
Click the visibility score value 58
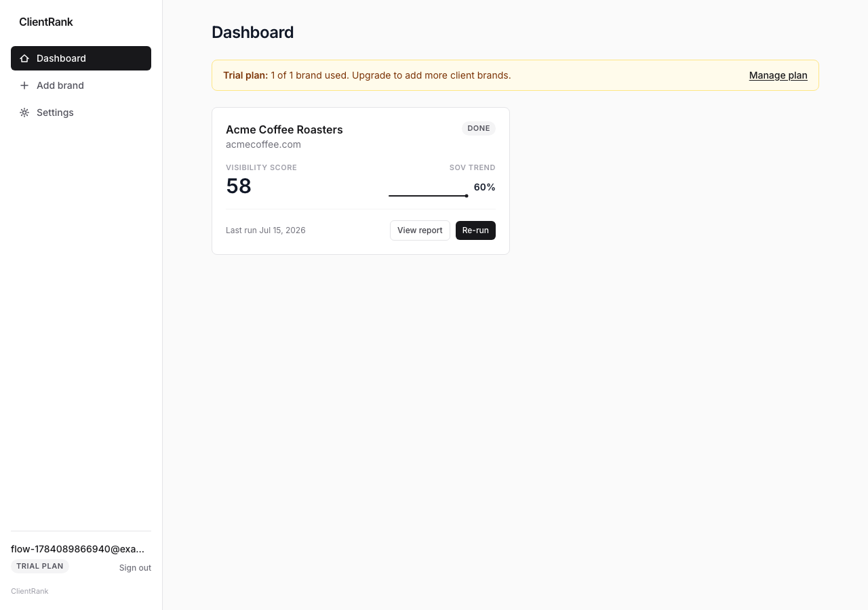239,186
